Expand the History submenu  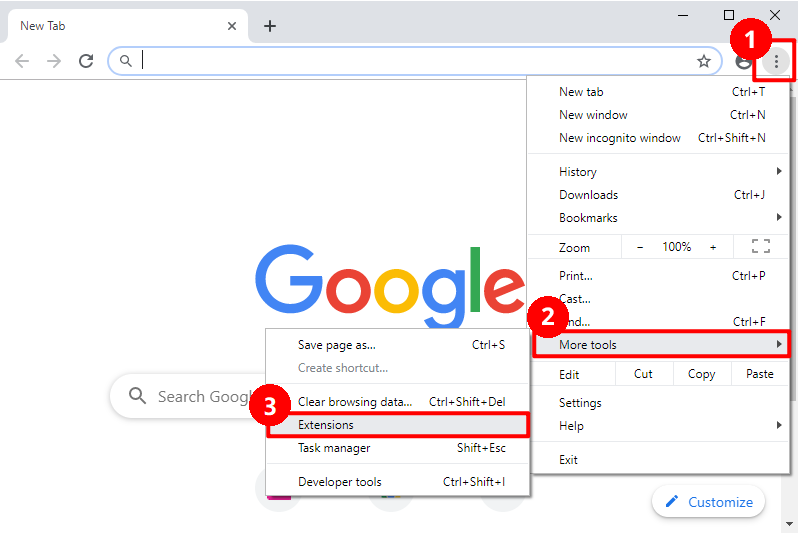[660, 172]
